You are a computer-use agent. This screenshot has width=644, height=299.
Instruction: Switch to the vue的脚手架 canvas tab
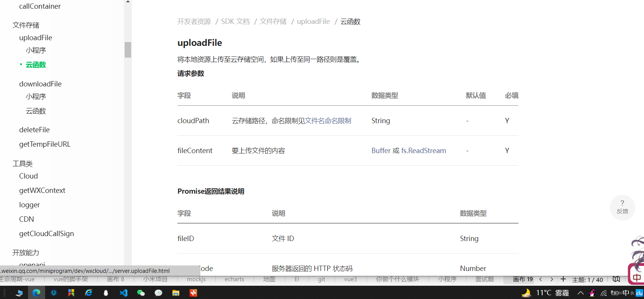[71, 279]
